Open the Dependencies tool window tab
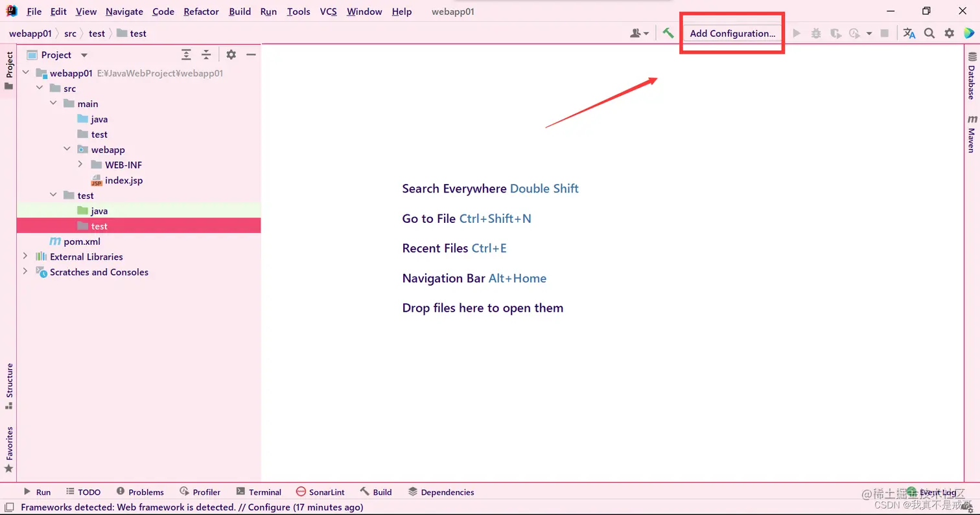The image size is (980, 515). tap(441, 492)
